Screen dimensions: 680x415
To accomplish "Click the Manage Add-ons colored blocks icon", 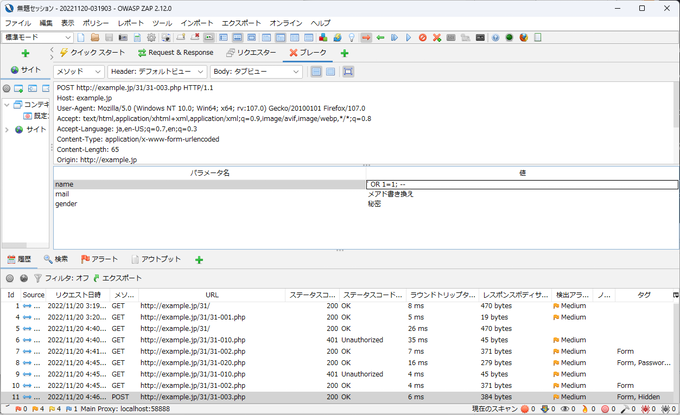I will (x=323, y=38).
